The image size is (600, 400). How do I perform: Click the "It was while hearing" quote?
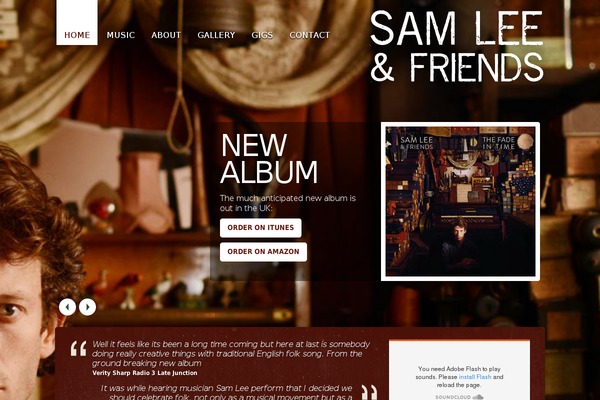(x=227, y=392)
